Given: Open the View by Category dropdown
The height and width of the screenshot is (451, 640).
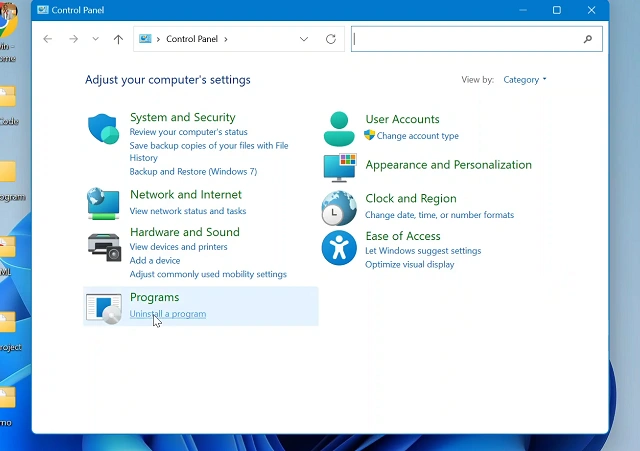Looking at the screenshot, I should (x=524, y=80).
